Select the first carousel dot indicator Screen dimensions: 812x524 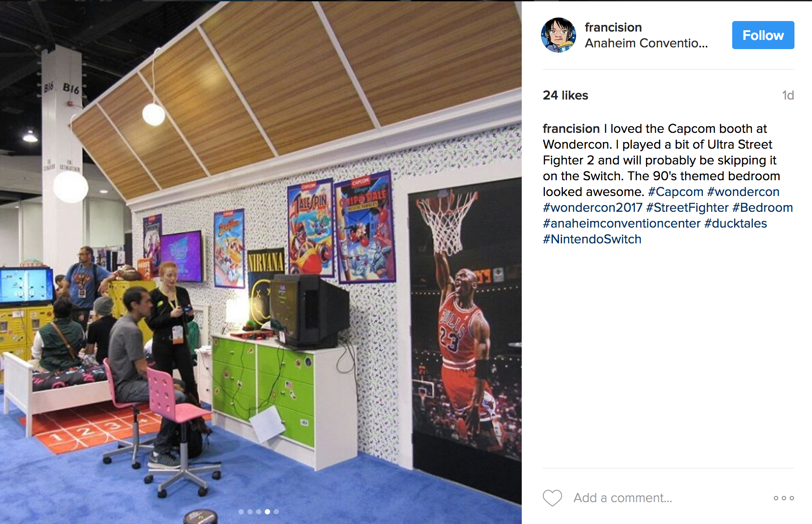(x=241, y=512)
